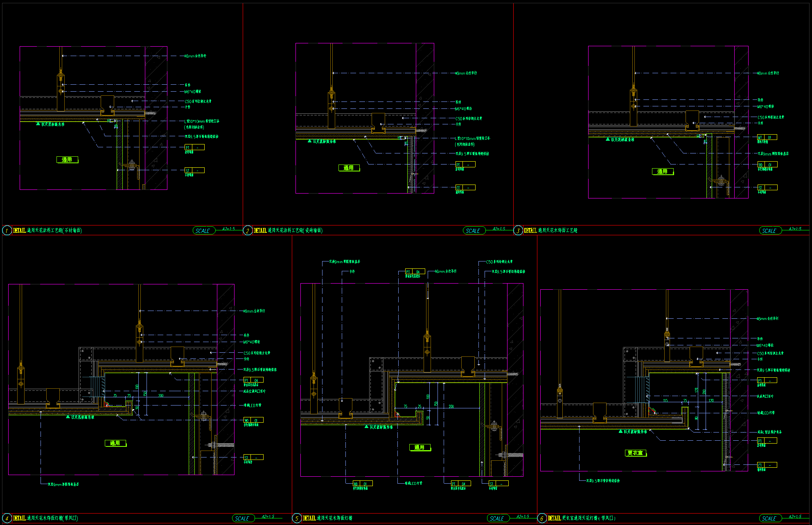Screen dimensions: 812x525
Task: Select the SCALE oval tag of detail 1
Action: (x=203, y=231)
